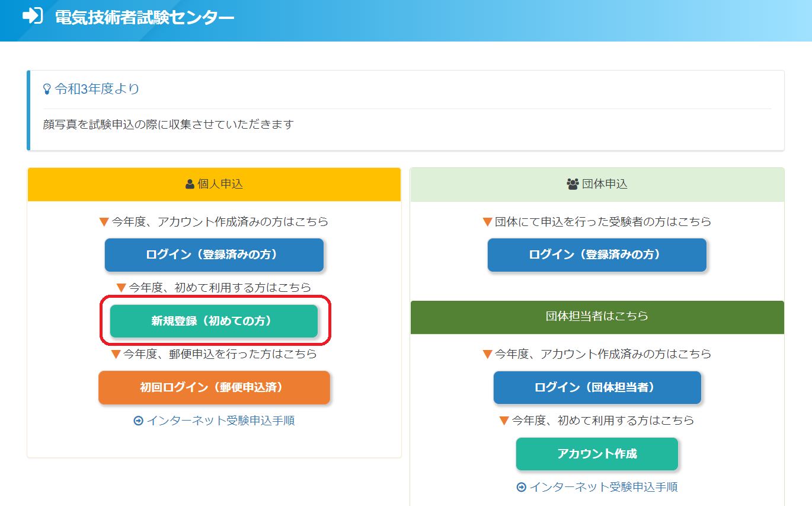The width and height of the screenshot is (812, 506).
Task: Click the single person icon next to 個人申込
Action: pos(190,184)
